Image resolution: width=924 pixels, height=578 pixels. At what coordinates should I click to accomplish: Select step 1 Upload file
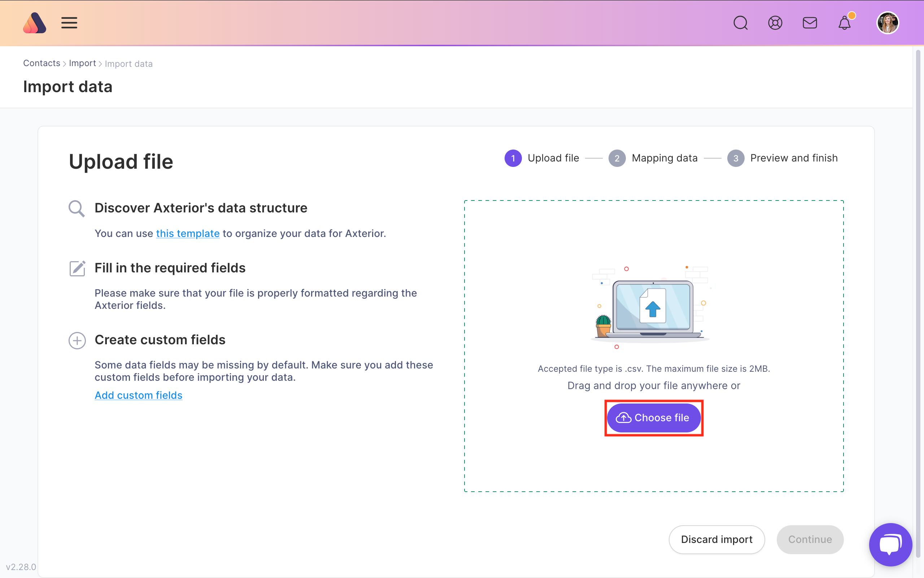point(541,158)
